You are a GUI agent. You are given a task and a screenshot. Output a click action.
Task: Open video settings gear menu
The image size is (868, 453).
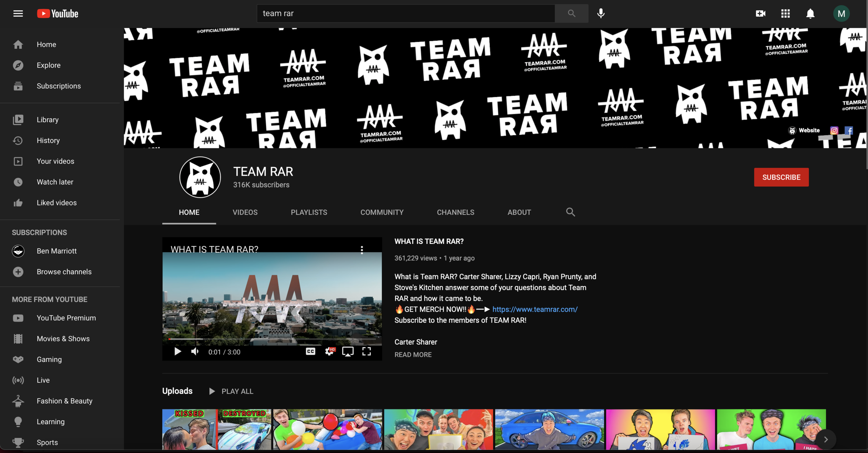coord(329,352)
